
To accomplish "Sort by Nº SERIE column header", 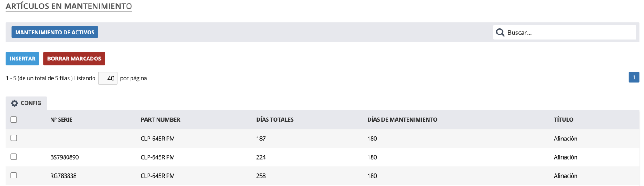I will pos(61,120).
